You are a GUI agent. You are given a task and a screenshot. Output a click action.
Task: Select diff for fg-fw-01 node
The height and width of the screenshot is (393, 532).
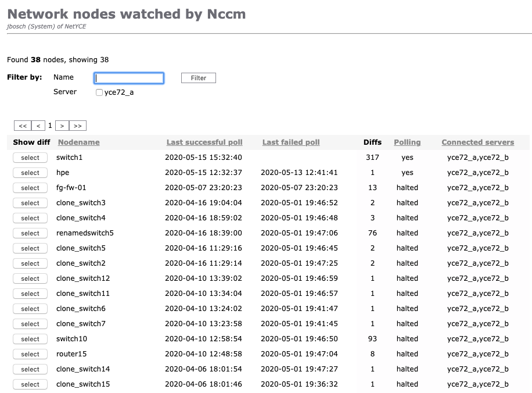coord(30,188)
